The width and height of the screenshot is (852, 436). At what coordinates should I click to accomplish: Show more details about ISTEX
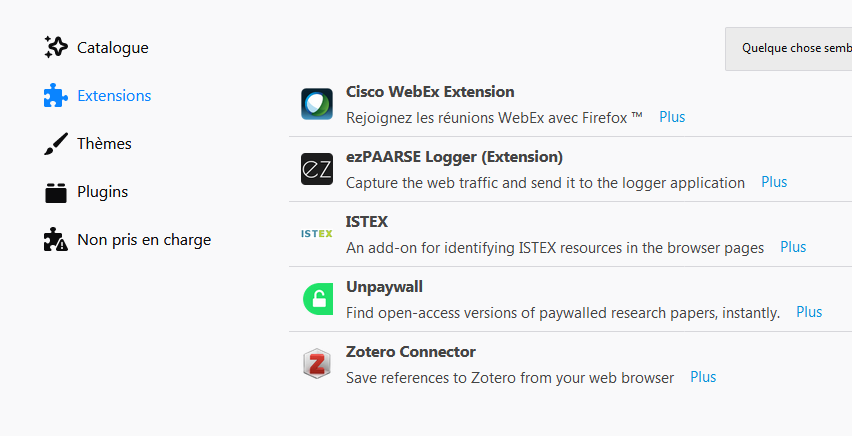click(793, 247)
